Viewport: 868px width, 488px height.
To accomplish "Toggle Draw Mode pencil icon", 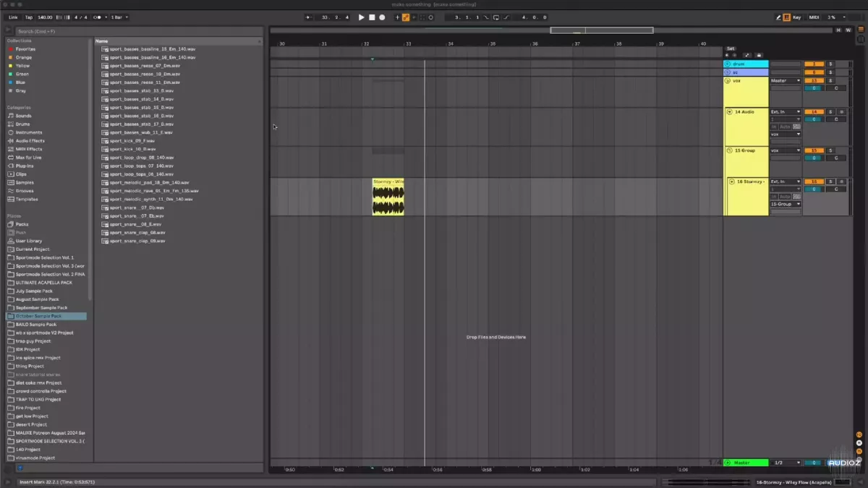I will pyautogui.click(x=778, y=17).
